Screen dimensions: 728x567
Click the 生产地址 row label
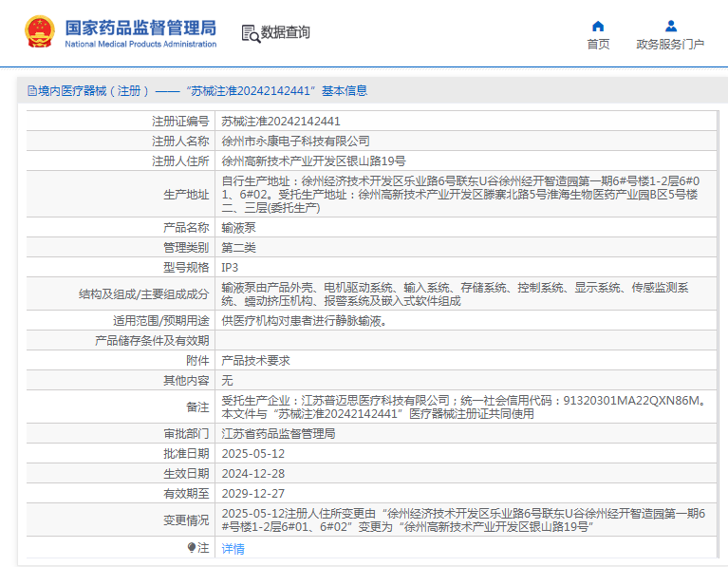coord(186,195)
